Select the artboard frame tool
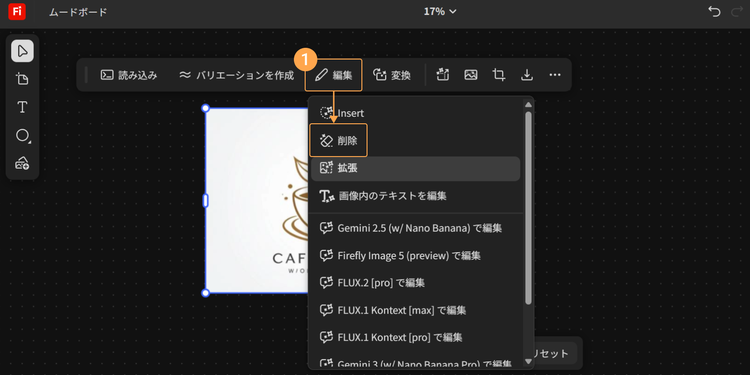750x375 pixels. (22, 79)
